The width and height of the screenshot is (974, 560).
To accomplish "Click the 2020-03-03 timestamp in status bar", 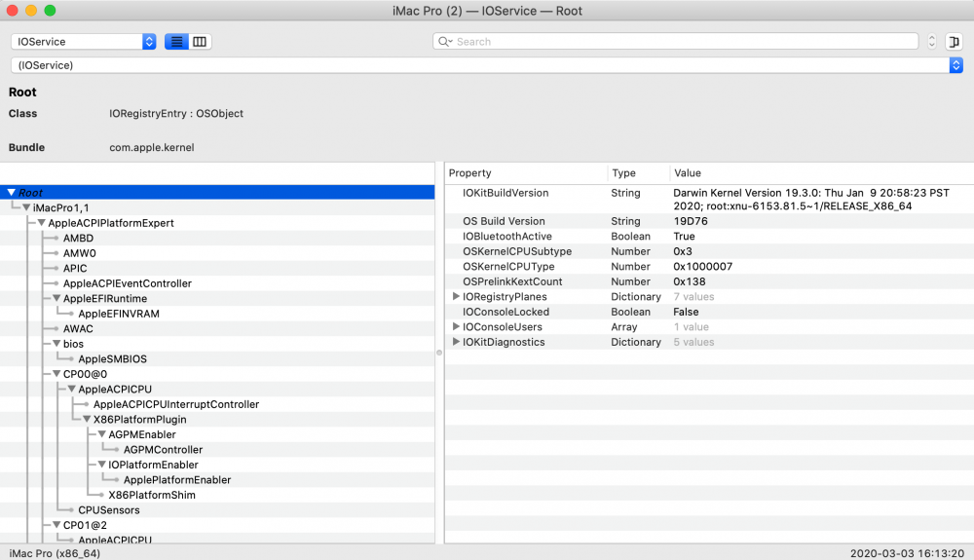I will pyautogui.click(x=907, y=553).
